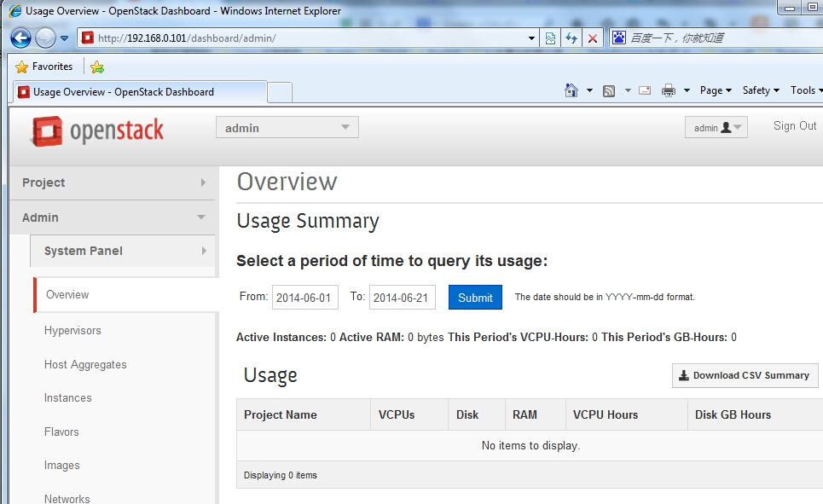Screen dimensions: 823x504
Task: Click the Print icon
Action: (668, 90)
